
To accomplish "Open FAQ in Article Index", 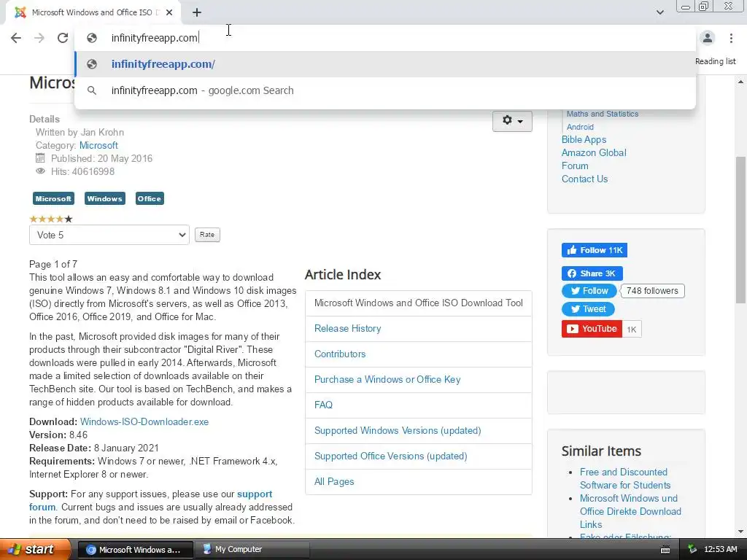I will click(x=323, y=405).
